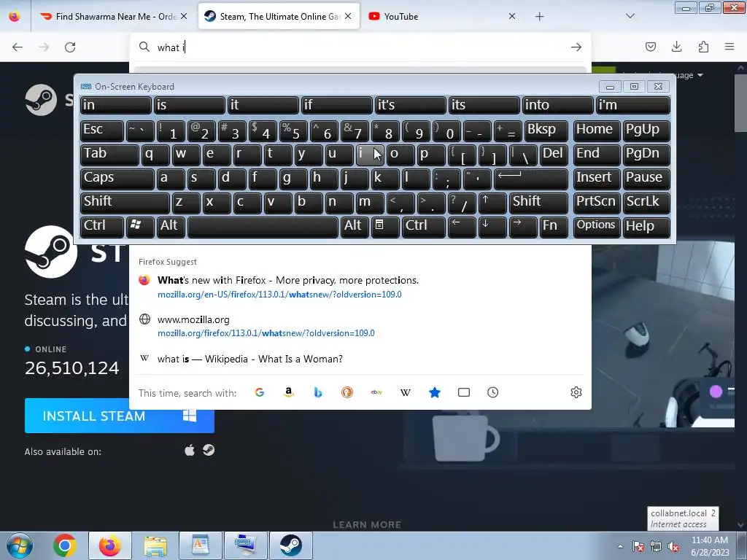Click Bksp key on keyboard
This screenshot has height=560, width=747.
click(546, 131)
